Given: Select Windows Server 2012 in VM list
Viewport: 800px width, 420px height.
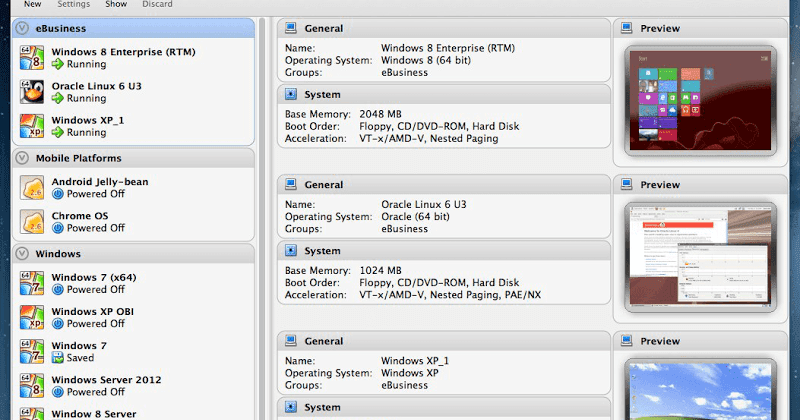Looking at the screenshot, I should click(134, 386).
